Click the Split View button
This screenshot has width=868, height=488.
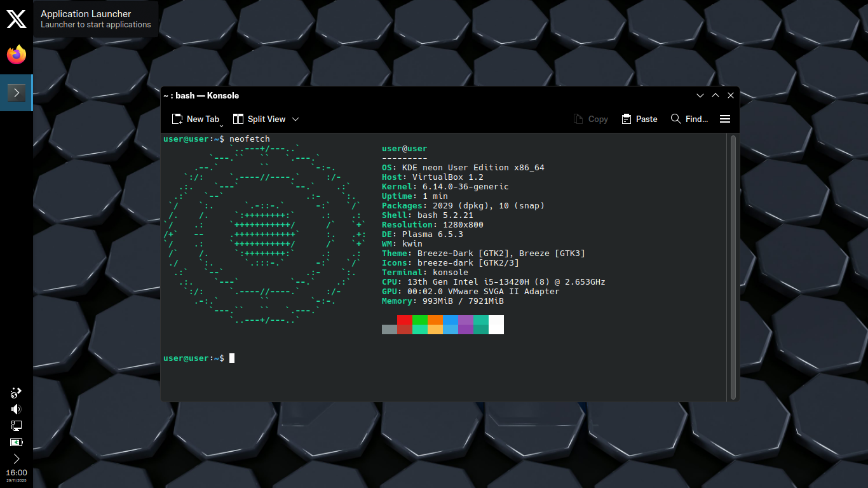click(x=259, y=119)
